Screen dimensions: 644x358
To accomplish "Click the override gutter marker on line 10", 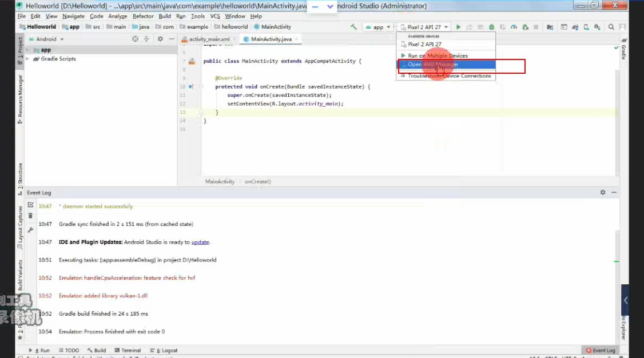I will pyautogui.click(x=191, y=86).
